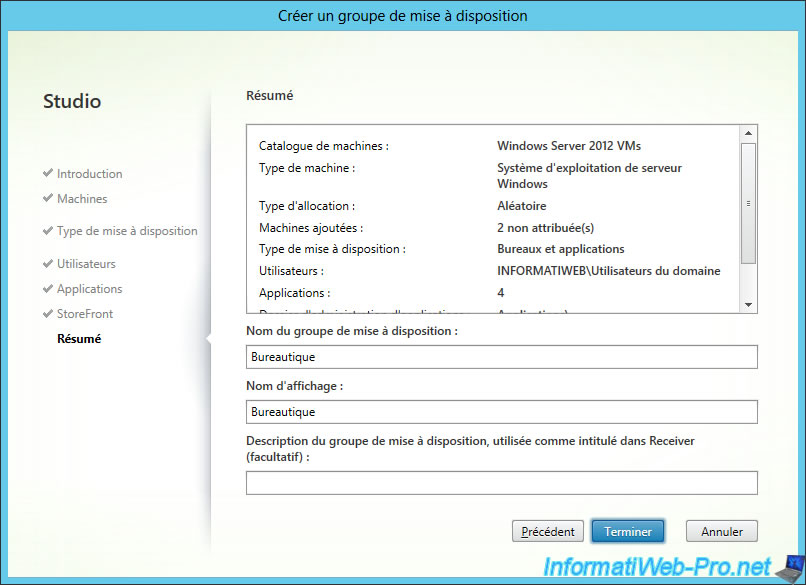Select the 'Catalogue de machines :' label
The image size is (806, 585).
click(324, 146)
